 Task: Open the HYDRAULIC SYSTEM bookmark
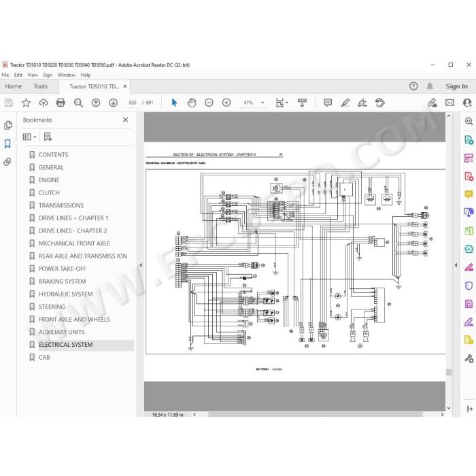(x=65, y=294)
